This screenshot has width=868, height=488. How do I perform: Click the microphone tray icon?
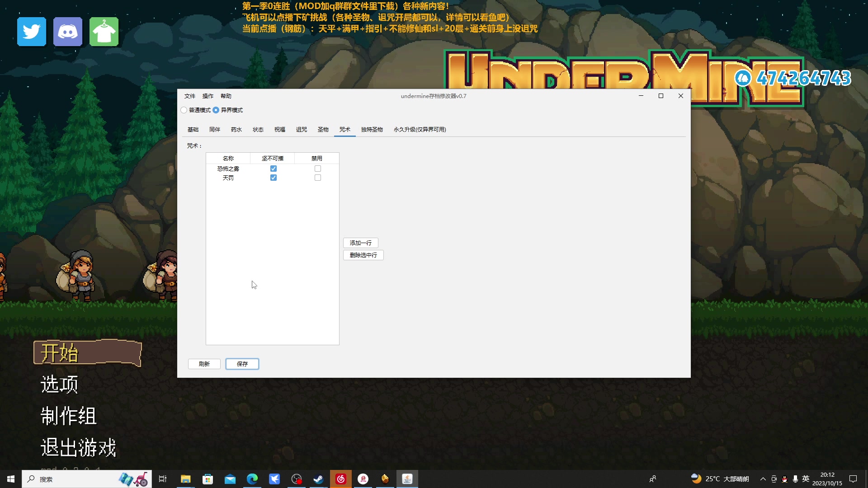point(795,479)
